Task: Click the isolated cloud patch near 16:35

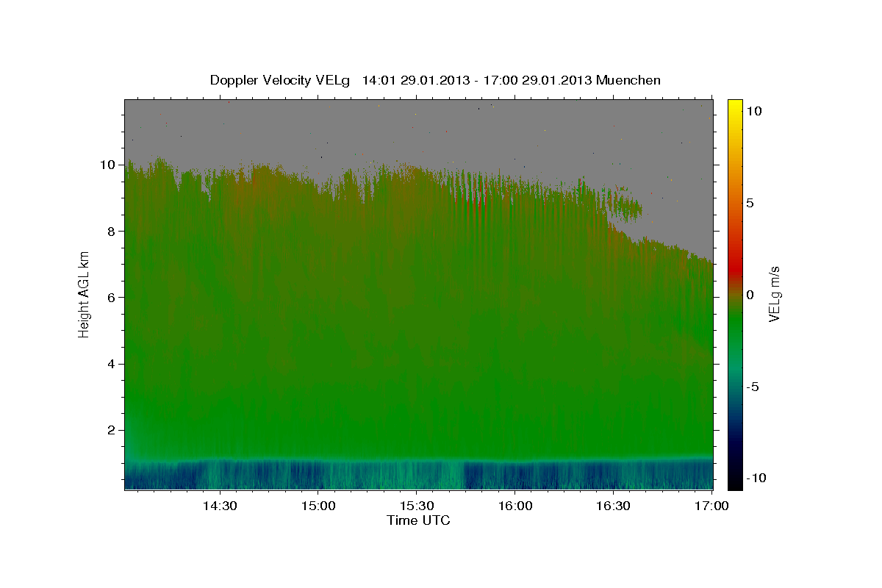Action: 626,207
